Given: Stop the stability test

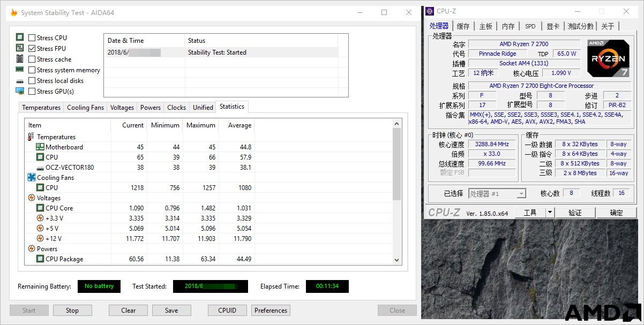Looking at the screenshot, I should tap(72, 311).
